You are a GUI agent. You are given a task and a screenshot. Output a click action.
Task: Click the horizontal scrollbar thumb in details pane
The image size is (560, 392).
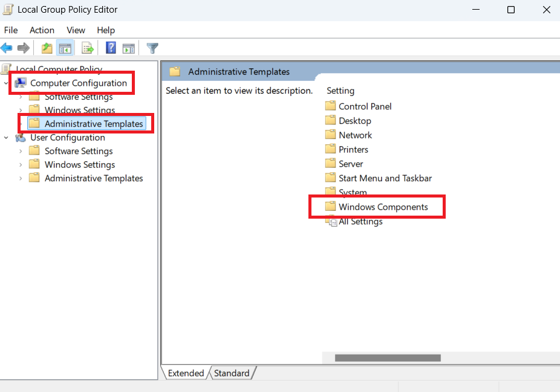click(x=388, y=358)
